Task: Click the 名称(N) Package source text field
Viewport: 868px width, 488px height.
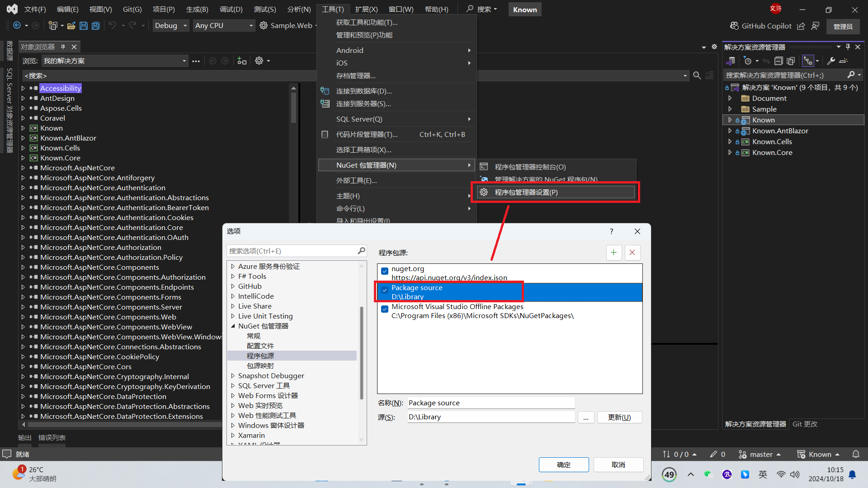Action: (491, 403)
